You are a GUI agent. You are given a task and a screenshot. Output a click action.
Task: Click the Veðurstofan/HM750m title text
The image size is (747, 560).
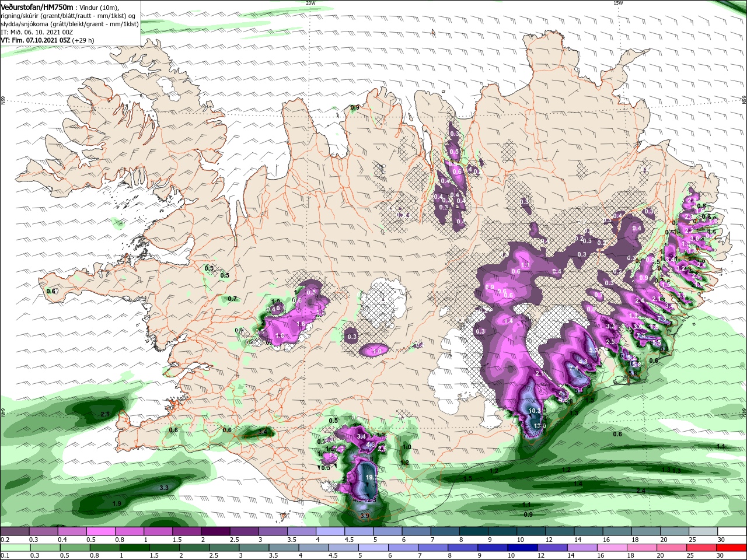(37, 6)
